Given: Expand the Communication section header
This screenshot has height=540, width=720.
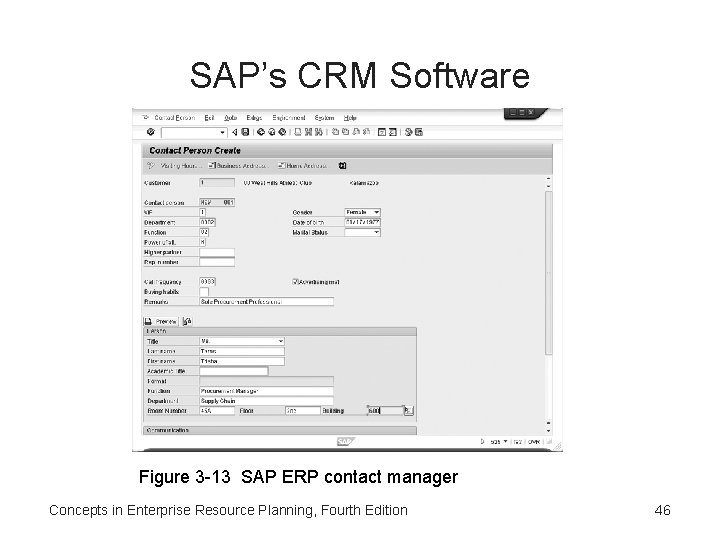Looking at the screenshot, I should click(280, 430).
